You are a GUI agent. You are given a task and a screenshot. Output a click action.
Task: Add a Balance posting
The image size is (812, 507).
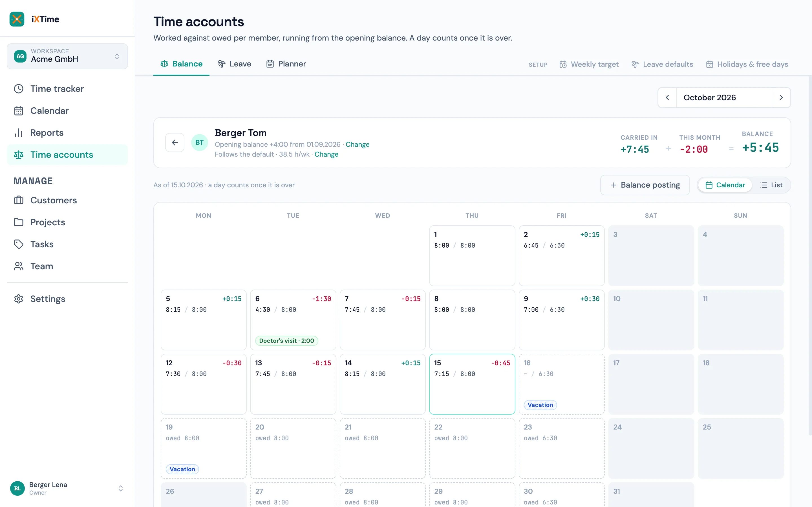tap(645, 185)
